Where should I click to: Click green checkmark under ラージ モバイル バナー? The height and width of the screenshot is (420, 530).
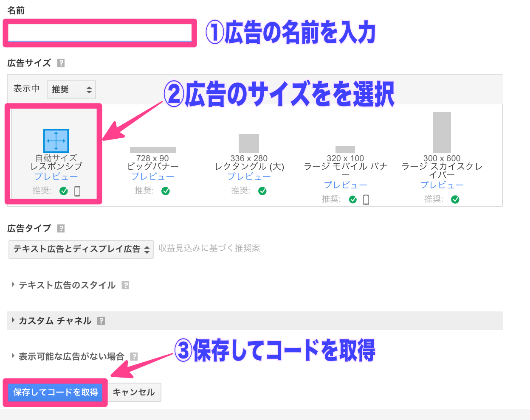click(x=353, y=199)
